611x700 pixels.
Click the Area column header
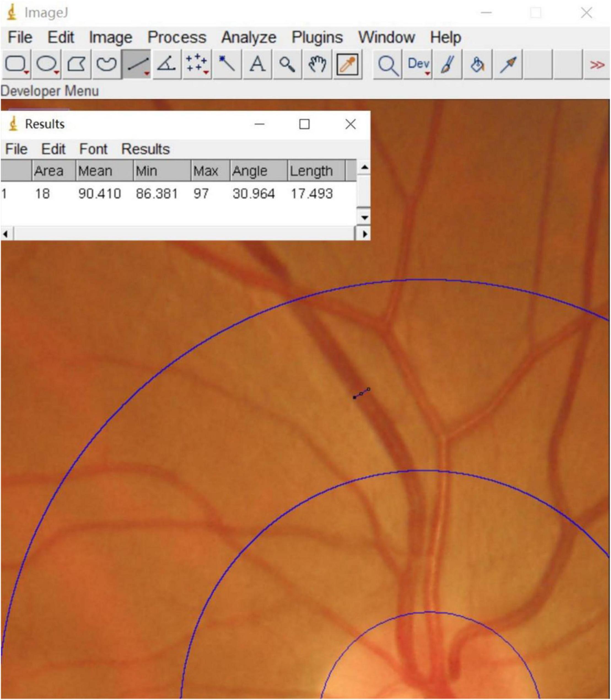coord(53,171)
